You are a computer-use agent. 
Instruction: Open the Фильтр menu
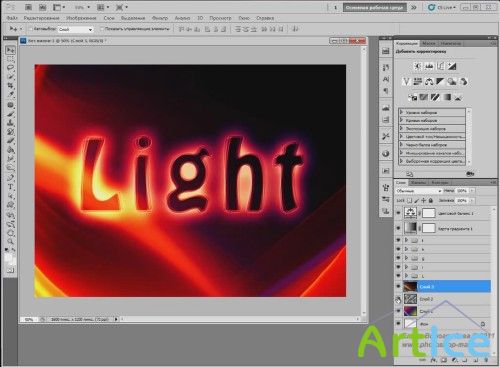[160, 18]
